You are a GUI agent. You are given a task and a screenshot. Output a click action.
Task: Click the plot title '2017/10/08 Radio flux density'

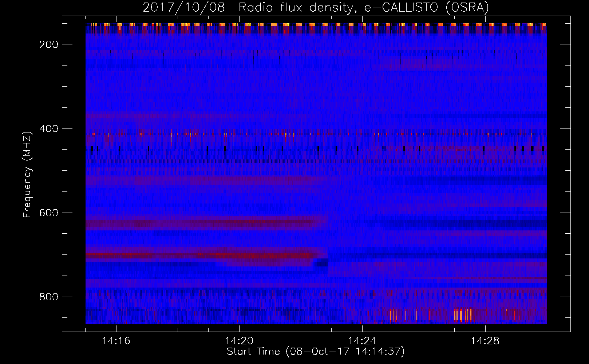point(316,7)
